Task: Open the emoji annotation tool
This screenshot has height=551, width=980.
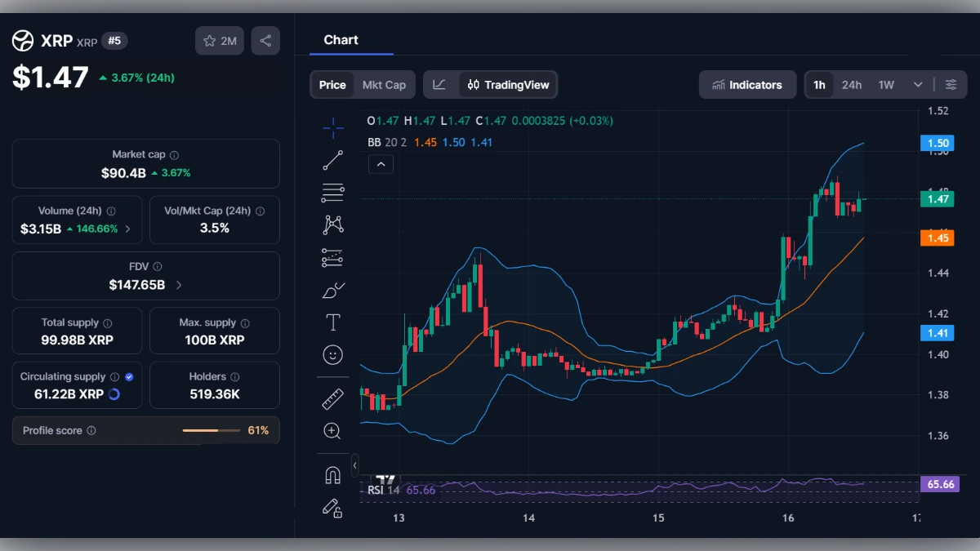Action: [x=333, y=354]
